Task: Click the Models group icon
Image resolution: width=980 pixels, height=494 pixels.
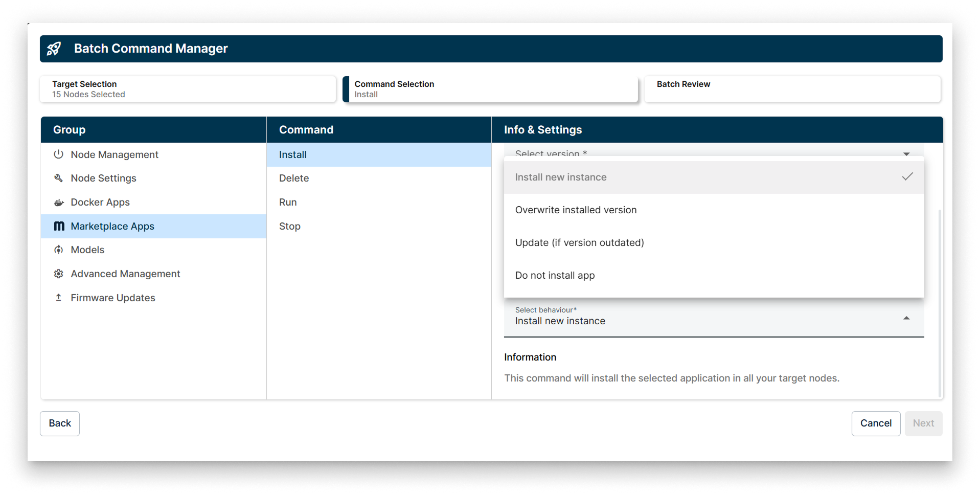Action: pyautogui.click(x=58, y=250)
